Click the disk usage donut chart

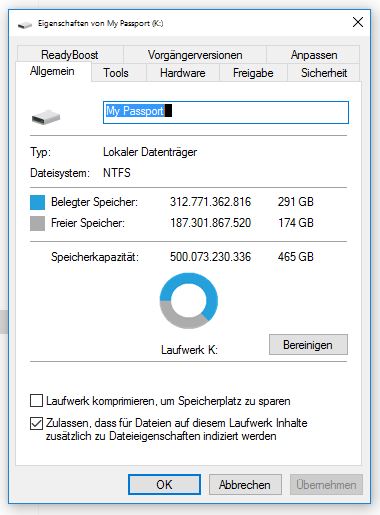pos(189,301)
